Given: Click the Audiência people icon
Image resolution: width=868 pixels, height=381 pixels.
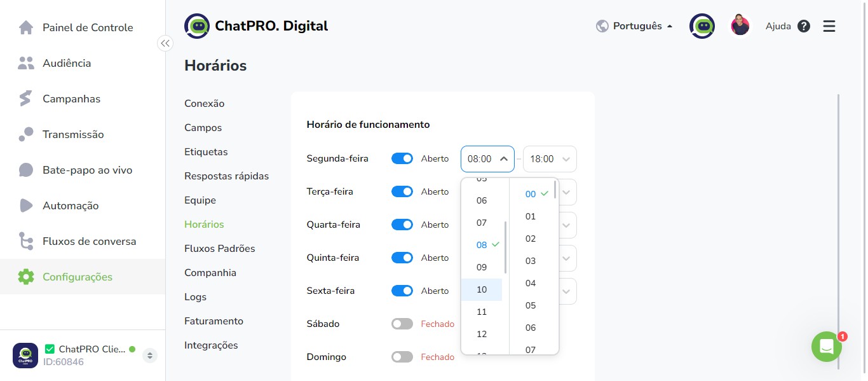Looking at the screenshot, I should (26, 63).
